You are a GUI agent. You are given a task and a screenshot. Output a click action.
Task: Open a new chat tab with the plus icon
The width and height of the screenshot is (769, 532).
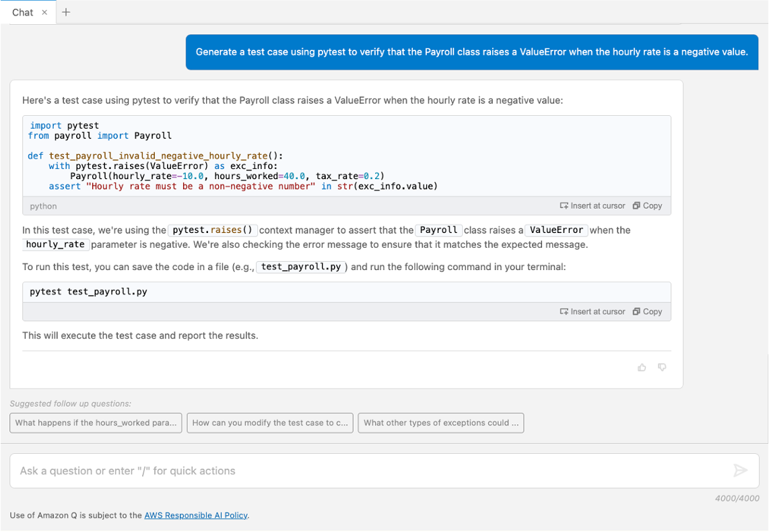click(x=66, y=11)
